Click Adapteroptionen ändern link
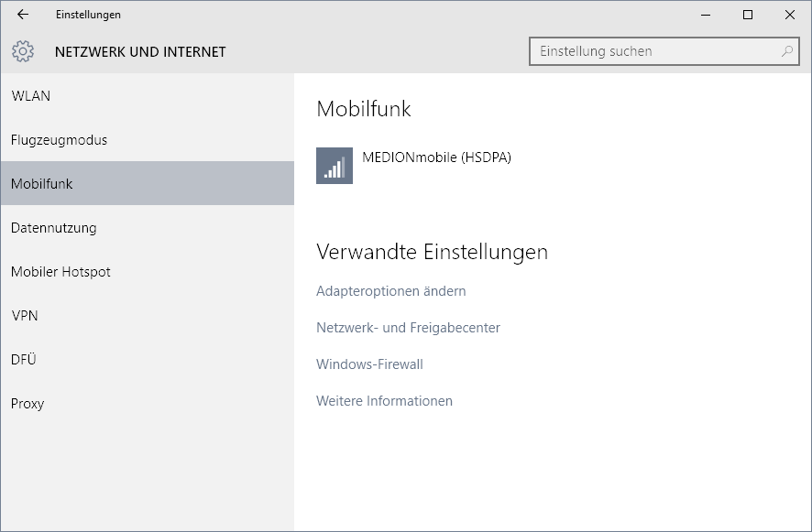The width and height of the screenshot is (812, 532). 391,291
